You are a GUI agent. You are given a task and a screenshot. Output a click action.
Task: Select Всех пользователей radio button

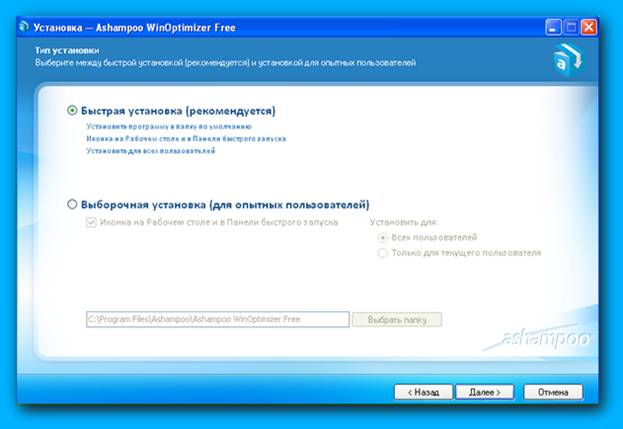(x=383, y=238)
